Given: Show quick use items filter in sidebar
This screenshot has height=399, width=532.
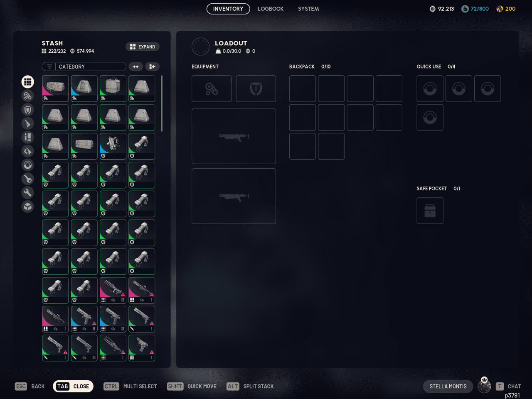Looking at the screenshot, I should pos(28,165).
